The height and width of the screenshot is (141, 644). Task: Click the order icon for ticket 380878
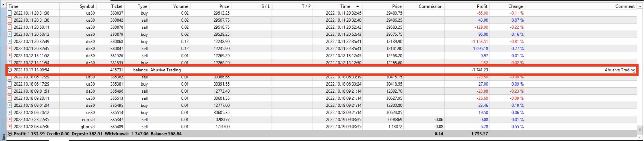pos(10,27)
